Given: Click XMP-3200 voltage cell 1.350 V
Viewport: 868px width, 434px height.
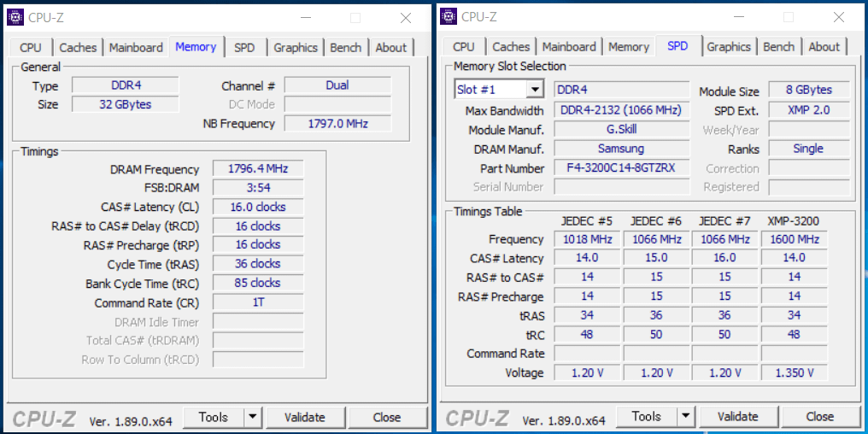Looking at the screenshot, I should click(x=794, y=372).
